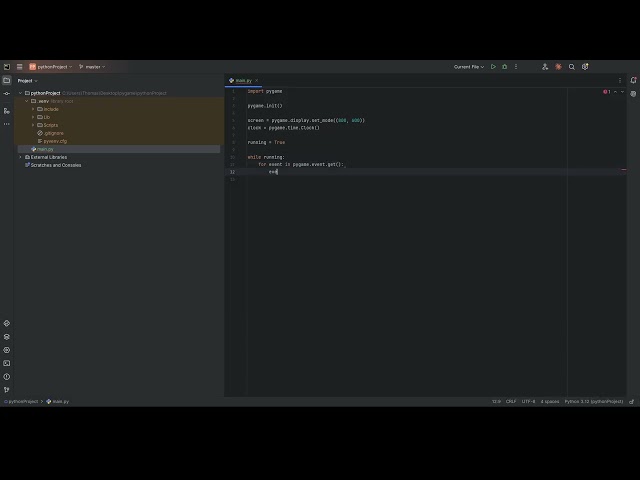Select .gitignore in project tree
640x480 pixels.
click(50, 133)
